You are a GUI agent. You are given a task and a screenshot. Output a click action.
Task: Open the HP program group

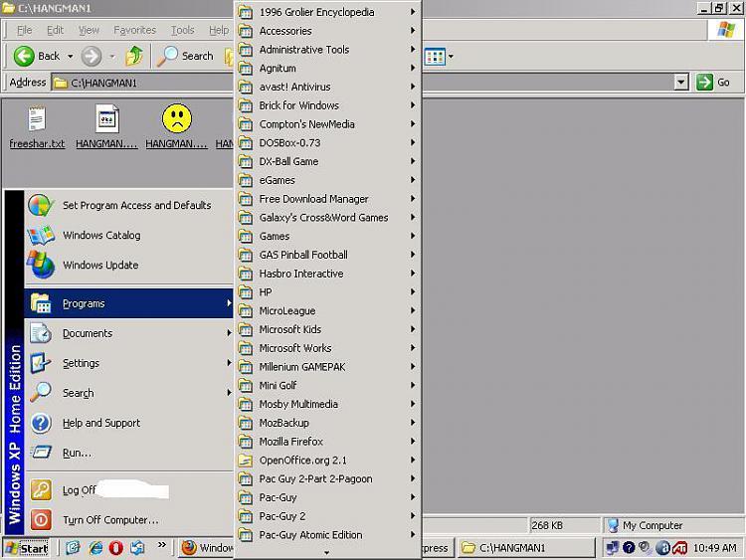point(328,292)
